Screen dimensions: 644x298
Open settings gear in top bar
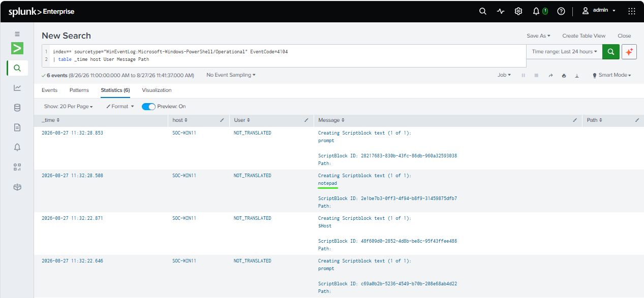(x=518, y=11)
